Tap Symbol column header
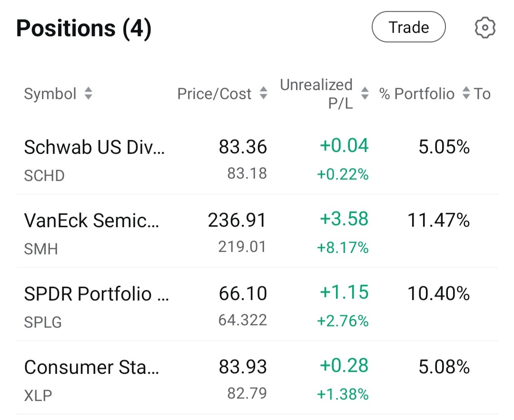 (50, 94)
